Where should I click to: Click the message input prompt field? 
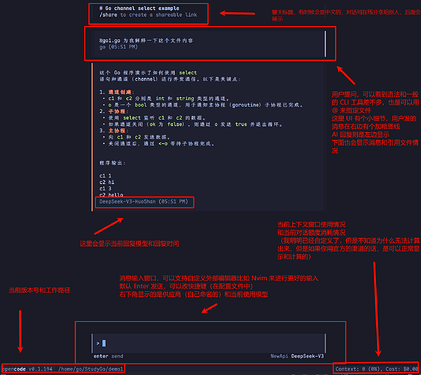coord(208,343)
